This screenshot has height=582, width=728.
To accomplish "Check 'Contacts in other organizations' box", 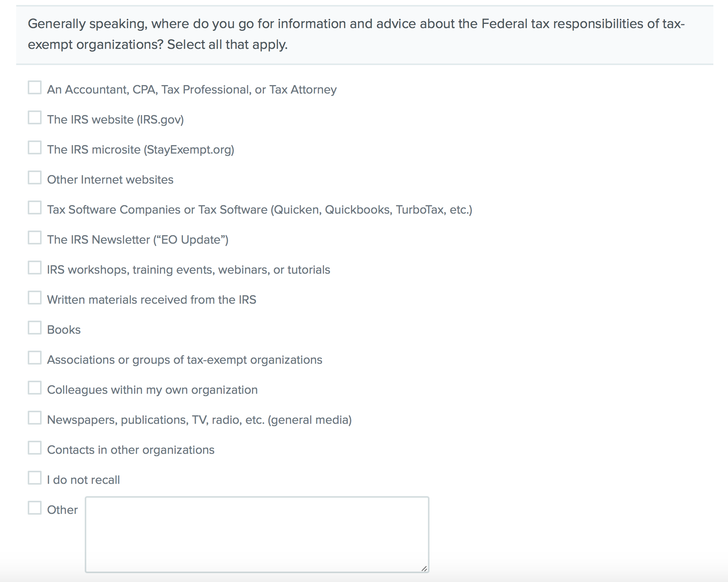I will [x=35, y=448].
